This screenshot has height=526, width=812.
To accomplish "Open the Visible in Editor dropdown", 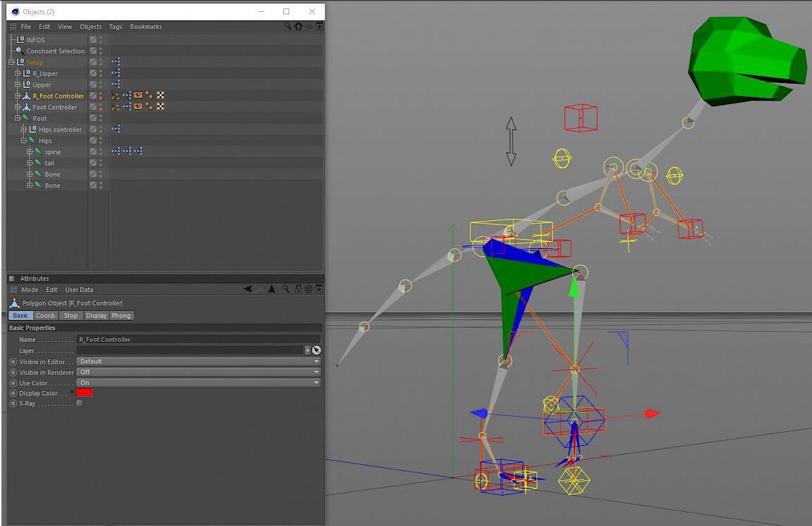I will pos(198,361).
